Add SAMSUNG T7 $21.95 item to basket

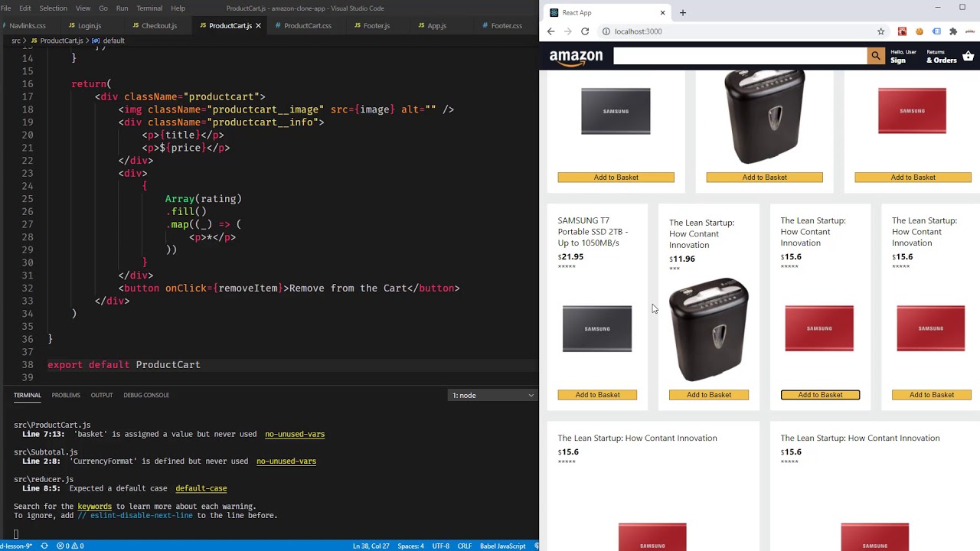click(597, 395)
